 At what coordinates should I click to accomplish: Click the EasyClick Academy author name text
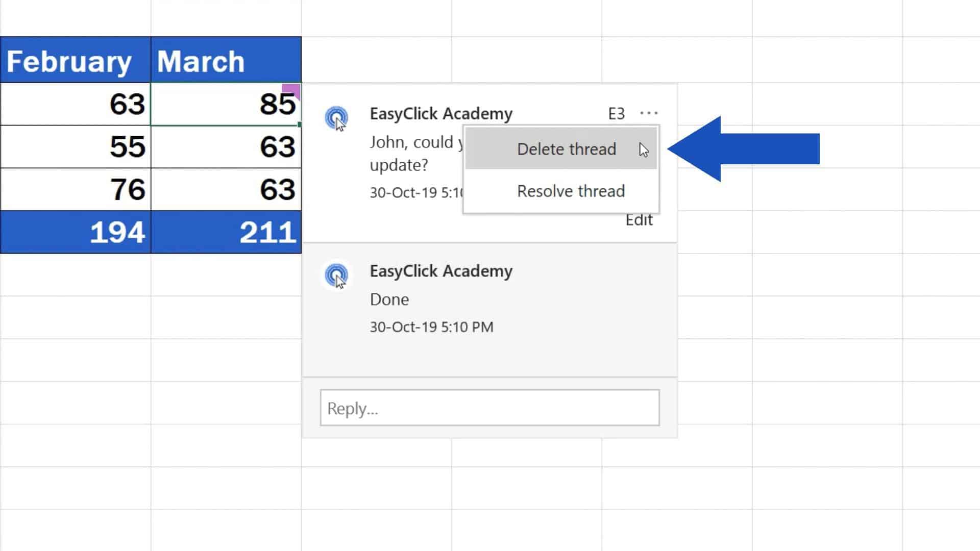tap(440, 113)
